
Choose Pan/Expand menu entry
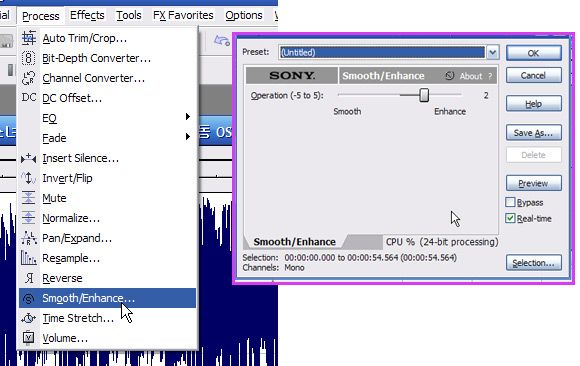pos(107,238)
